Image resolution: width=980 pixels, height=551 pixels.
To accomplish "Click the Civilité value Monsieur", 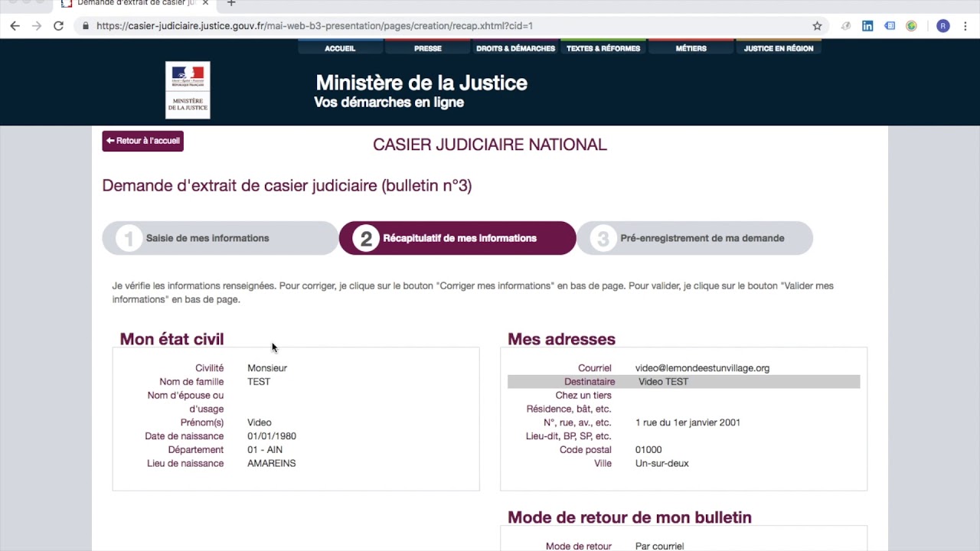I will coord(267,368).
